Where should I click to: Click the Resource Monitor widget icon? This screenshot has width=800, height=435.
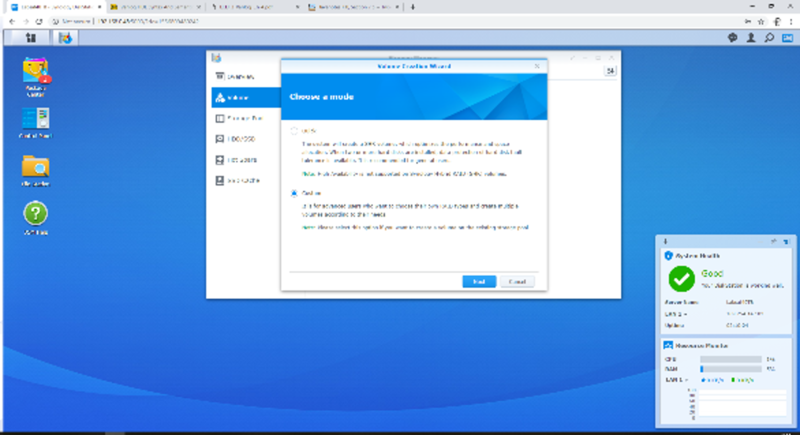(668, 345)
